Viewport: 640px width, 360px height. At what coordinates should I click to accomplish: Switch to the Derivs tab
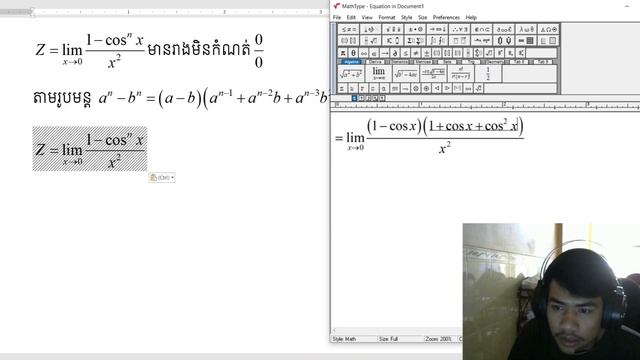click(x=375, y=62)
